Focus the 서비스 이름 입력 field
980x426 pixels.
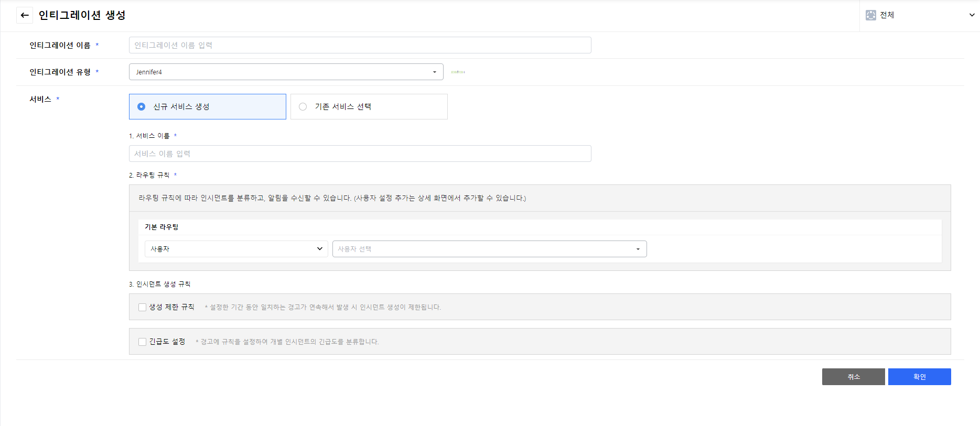coord(360,154)
